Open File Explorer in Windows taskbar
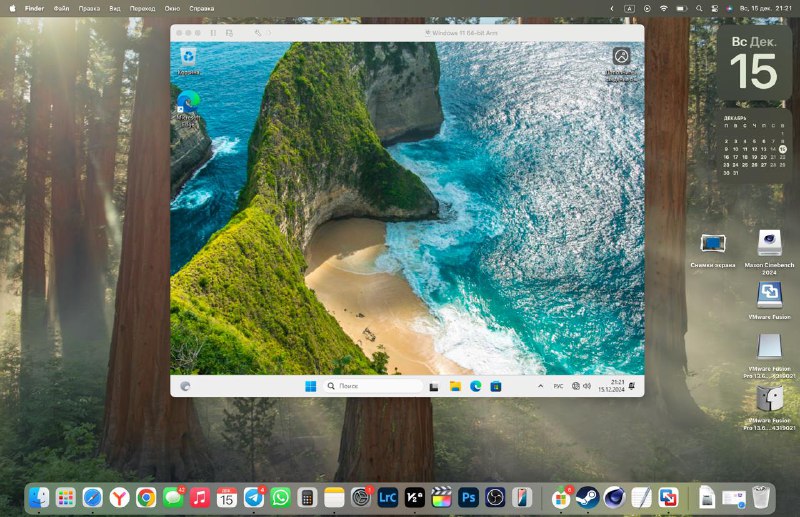The width and height of the screenshot is (800, 517). [x=455, y=386]
